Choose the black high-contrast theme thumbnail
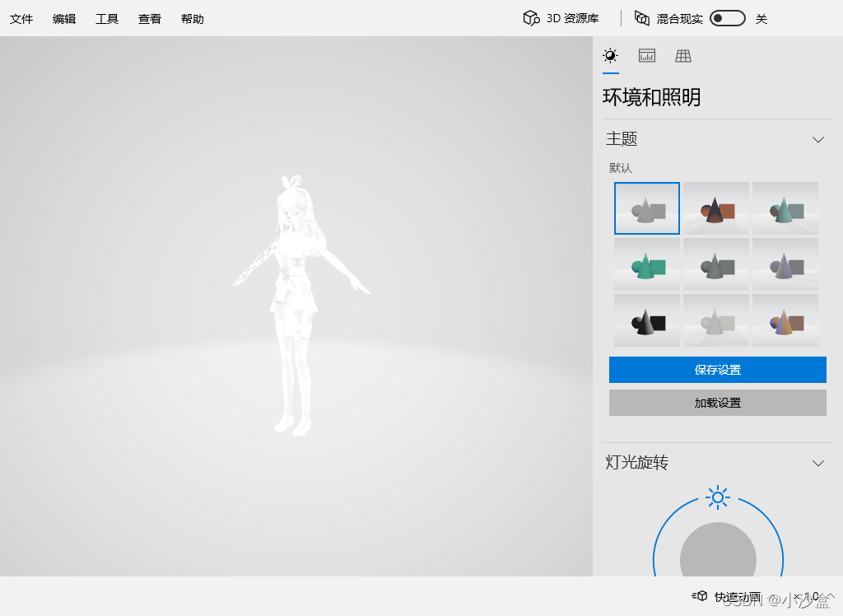This screenshot has width=843, height=616. pos(647,320)
